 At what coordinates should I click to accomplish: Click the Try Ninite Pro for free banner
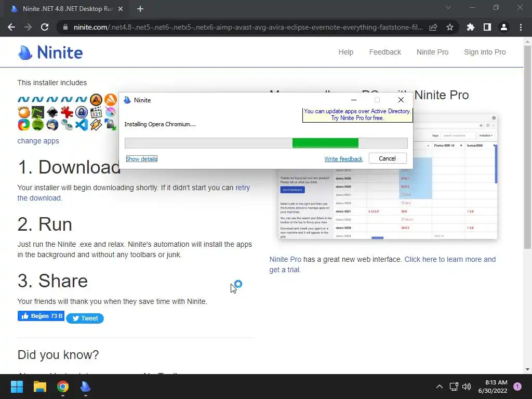357,115
